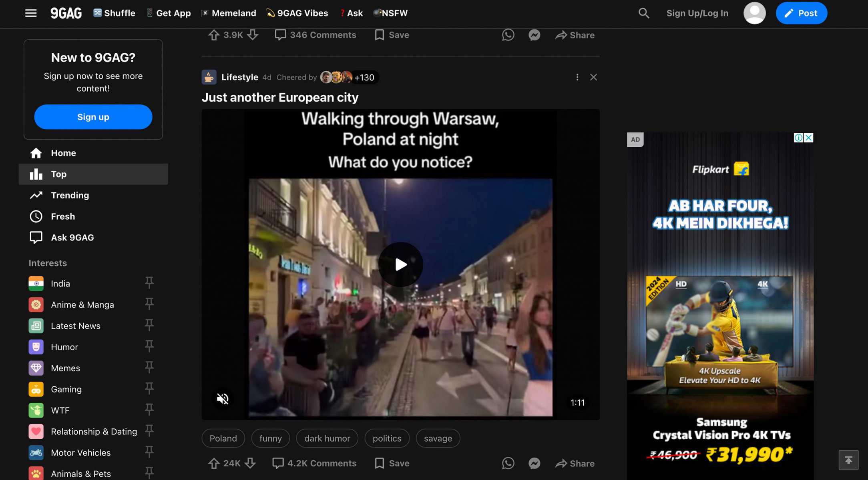Image resolution: width=868 pixels, height=480 pixels.
Task: Share upper post via WhatsApp icon
Action: [x=508, y=35]
